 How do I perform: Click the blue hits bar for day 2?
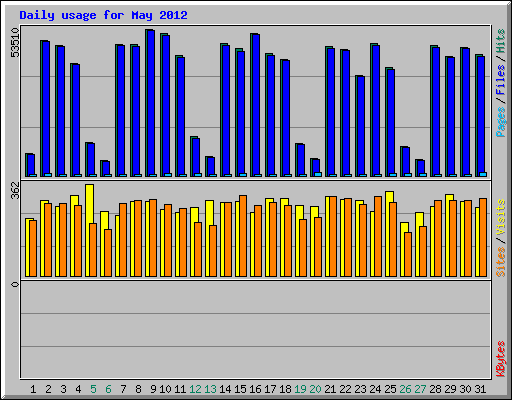click(46, 108)
